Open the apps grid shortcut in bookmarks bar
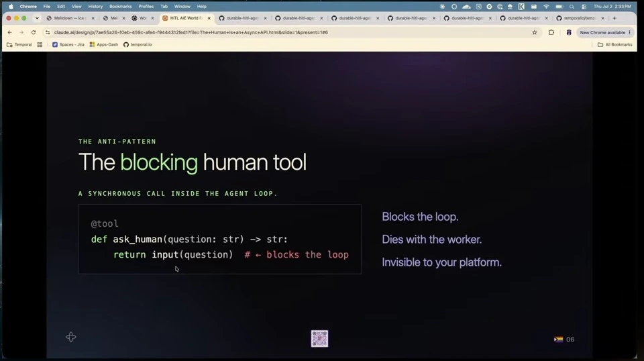644x361 pixels. coord(40,44)
